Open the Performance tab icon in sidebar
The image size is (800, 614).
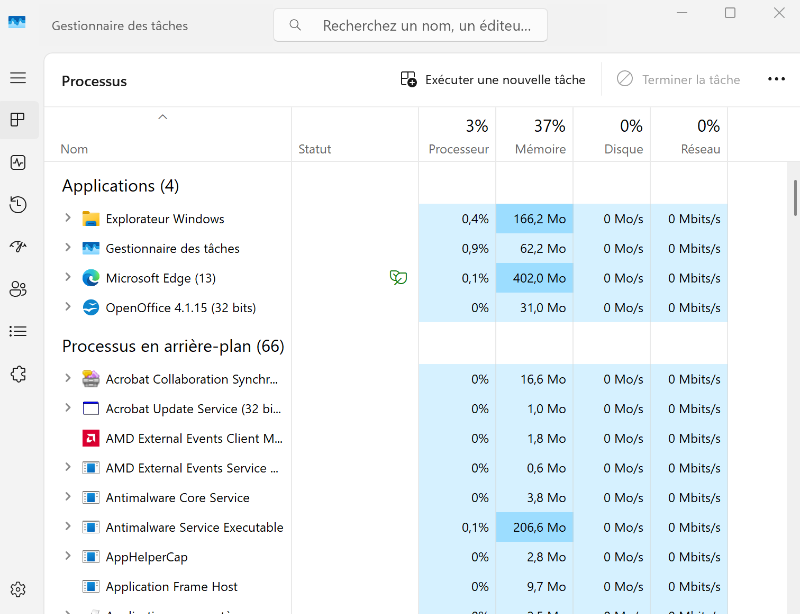point(18,163)
